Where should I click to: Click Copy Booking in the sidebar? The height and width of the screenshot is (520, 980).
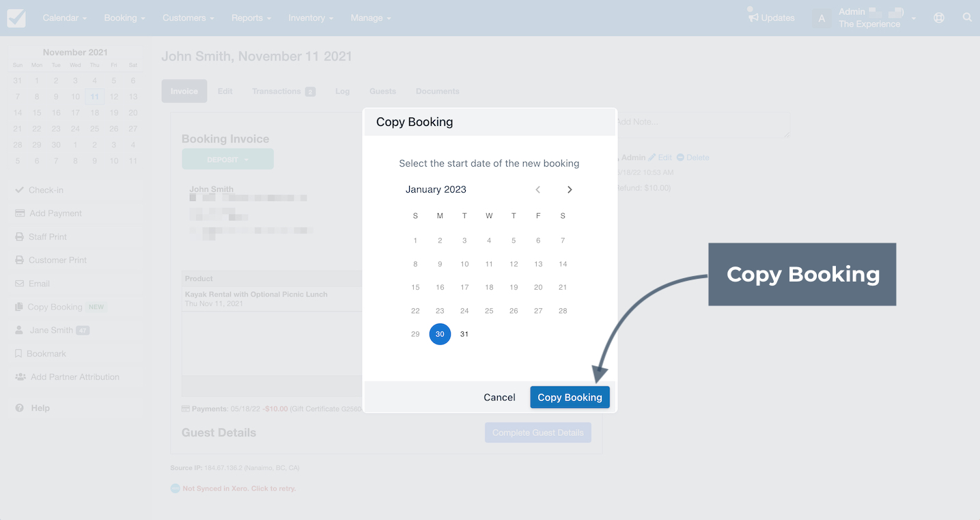point(75,307)
